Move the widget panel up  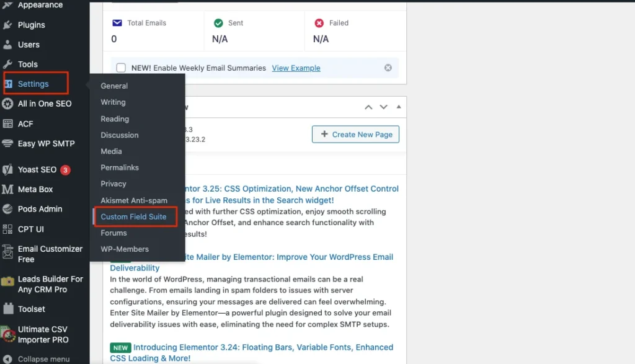click(368, 107)
